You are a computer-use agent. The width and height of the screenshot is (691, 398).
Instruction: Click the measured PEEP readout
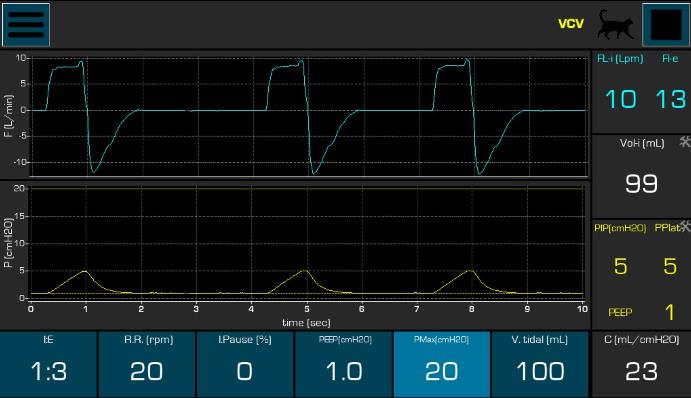(669, 312)
